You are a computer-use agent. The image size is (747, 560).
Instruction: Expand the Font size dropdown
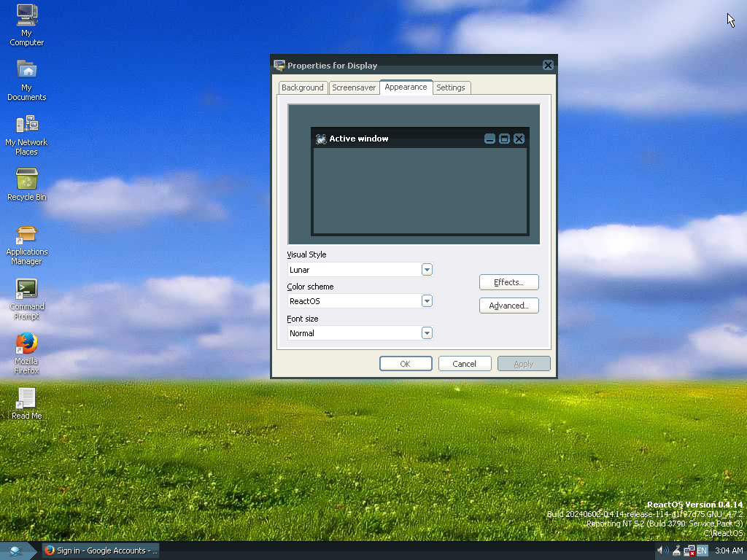coord(427,333)
